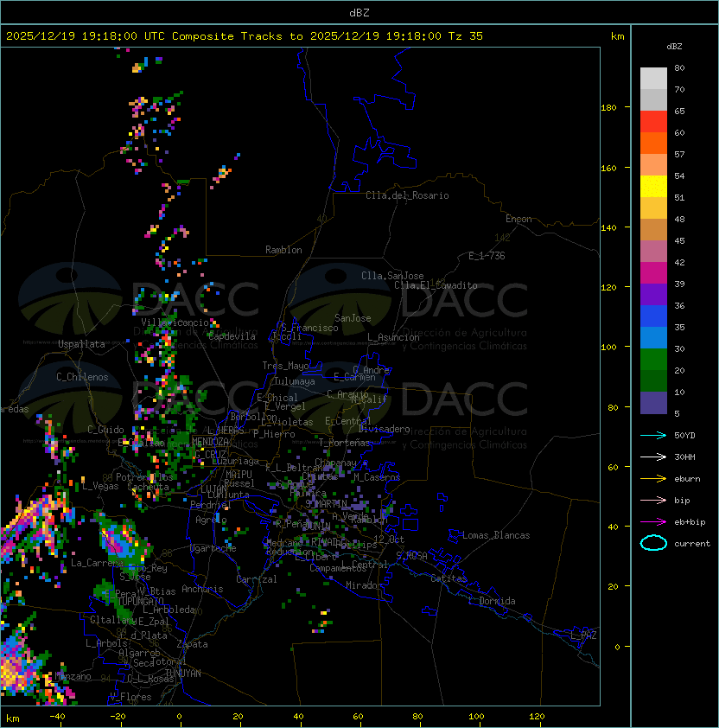The width and height of the screenshot is (719, 728).
Task: Click the 'current' legend label
Action: click(x=692, y=544)
